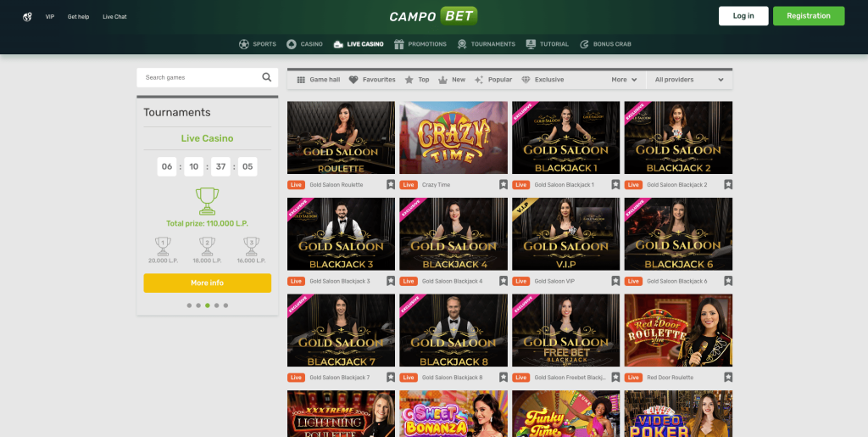Image resolution: width=868 pixels, height=437 pixels.
Task: Open the VIP link
Action: click(x=50, y=17)
